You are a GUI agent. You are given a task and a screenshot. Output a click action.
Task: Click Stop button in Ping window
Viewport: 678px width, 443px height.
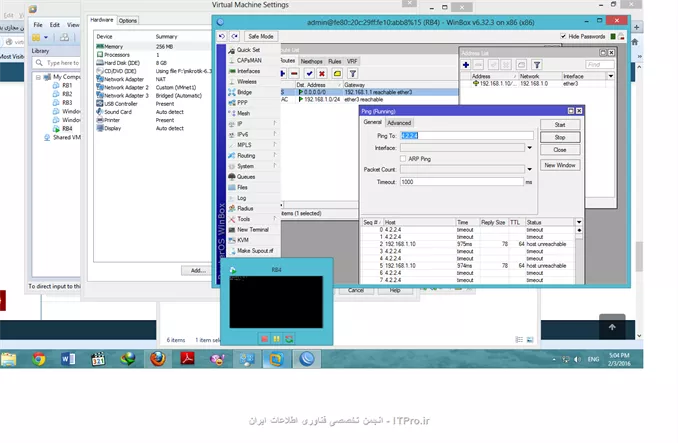click(x=560, y=137)
